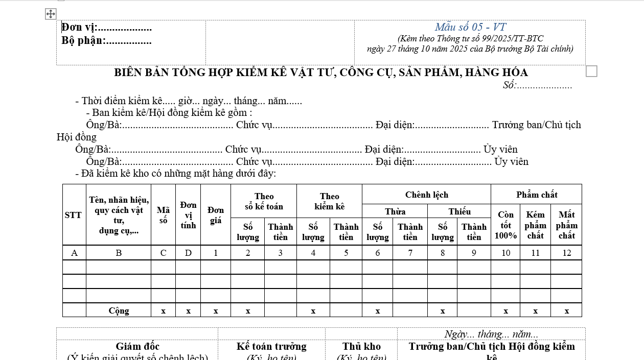Click the small square handle beside the title
The image size is (644, 360).
[x=591, y=71]
